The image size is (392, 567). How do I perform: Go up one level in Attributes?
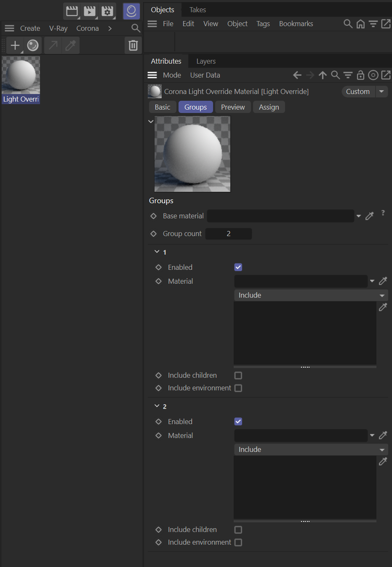point(323,75)
